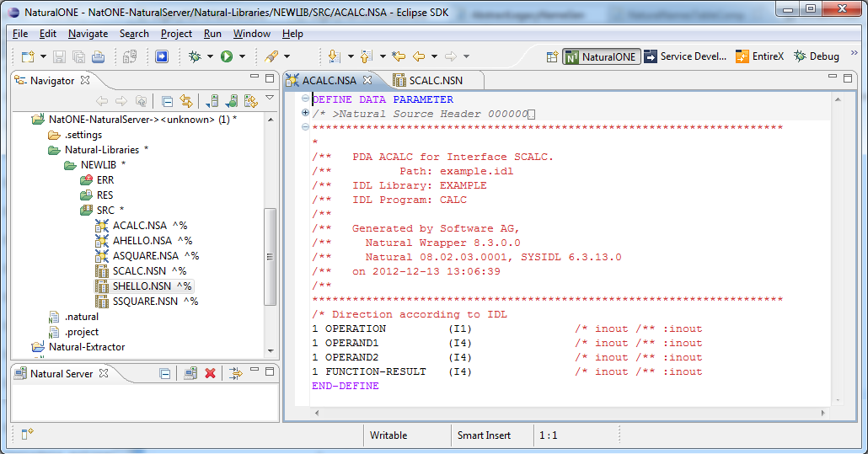
Task: Click the Back navigation arrow icon
Action: coord(419,56)
